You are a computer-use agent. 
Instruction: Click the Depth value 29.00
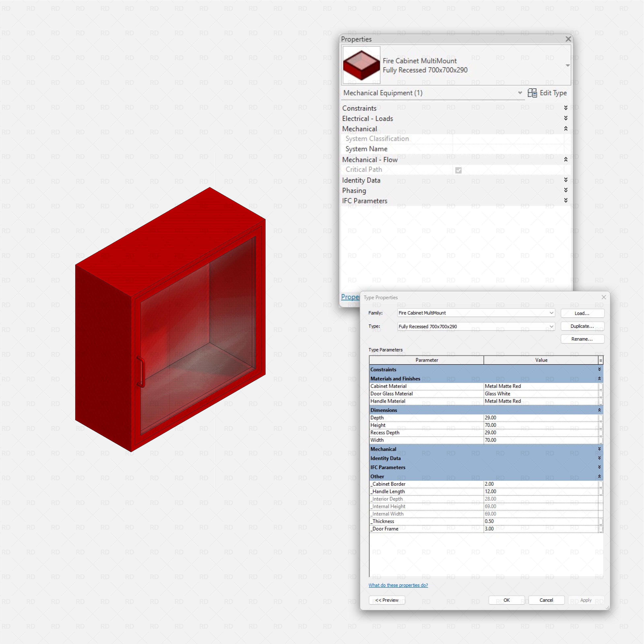pos(541,418)
